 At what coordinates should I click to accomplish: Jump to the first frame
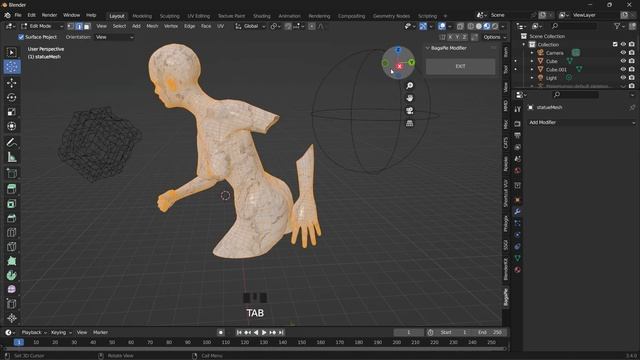tap(239, 333)
